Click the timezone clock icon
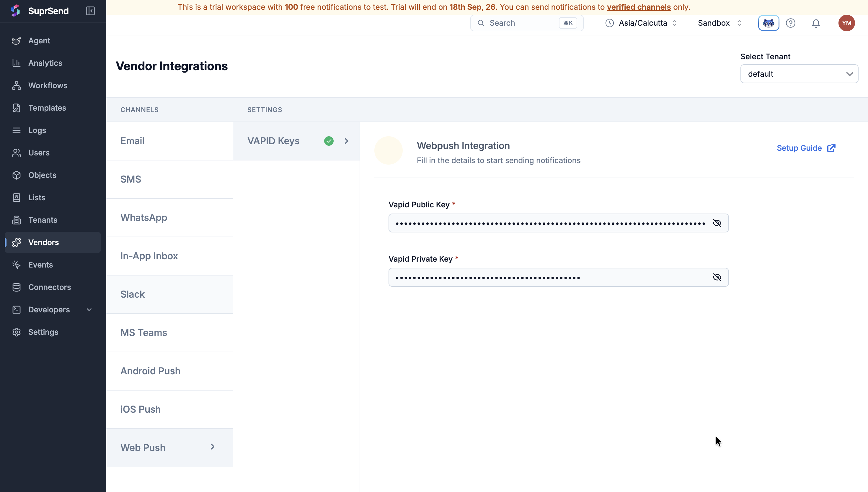The image size is (868, 492). (609, 23)
